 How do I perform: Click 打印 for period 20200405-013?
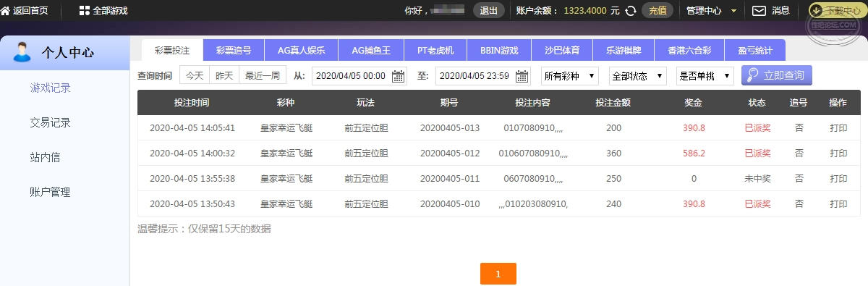tap(838, 128)
